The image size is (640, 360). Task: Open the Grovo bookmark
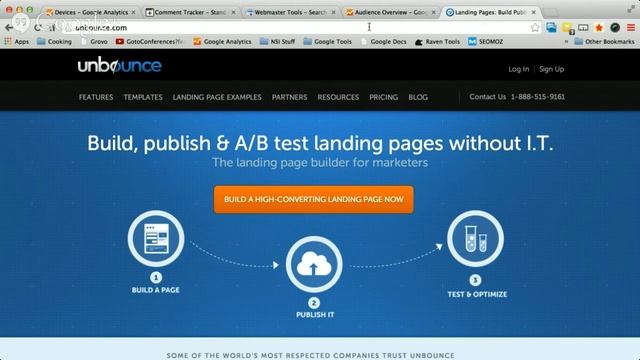(95, 42)
